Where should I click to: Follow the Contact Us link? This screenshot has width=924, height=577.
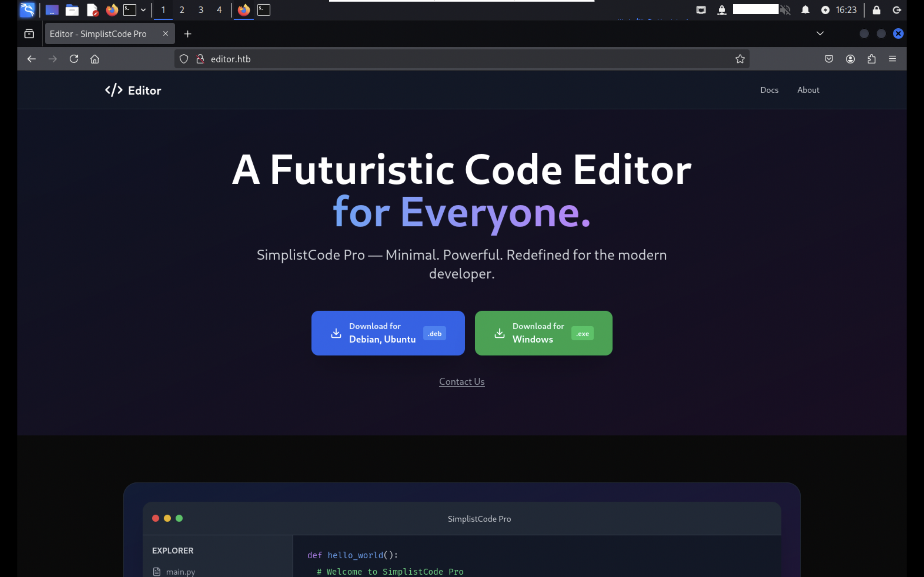coord(462,381)
